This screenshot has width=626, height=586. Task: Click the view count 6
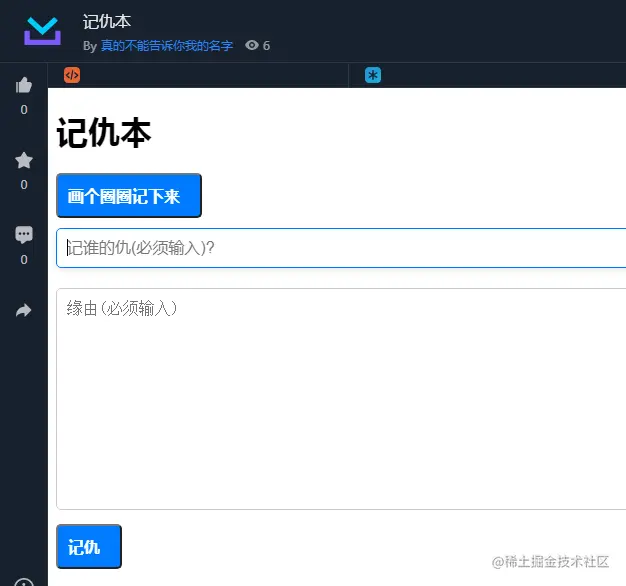tap(266, 46)
